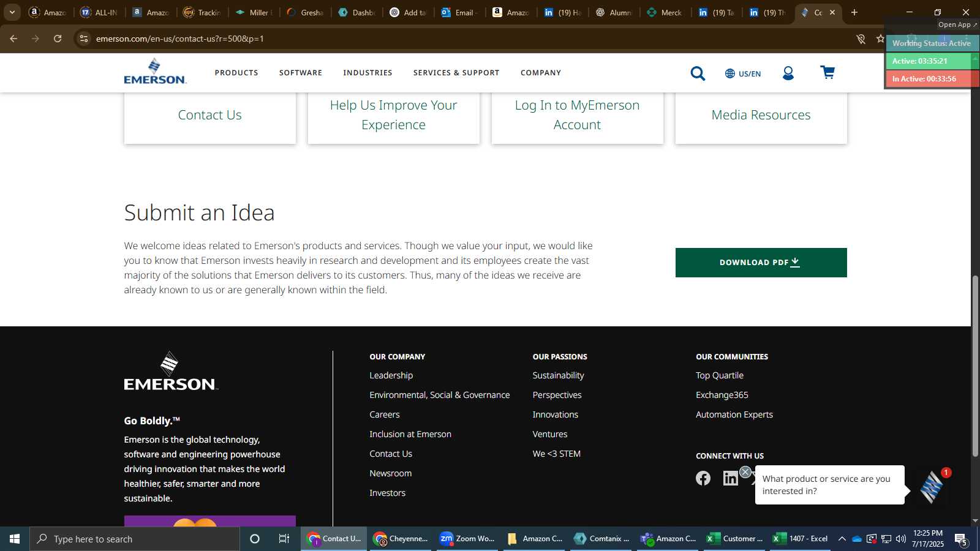The height and width of the screenshot is (551, 980).
Task: Open OneDrive cloud tray icon
Action: tap(857, 539)
